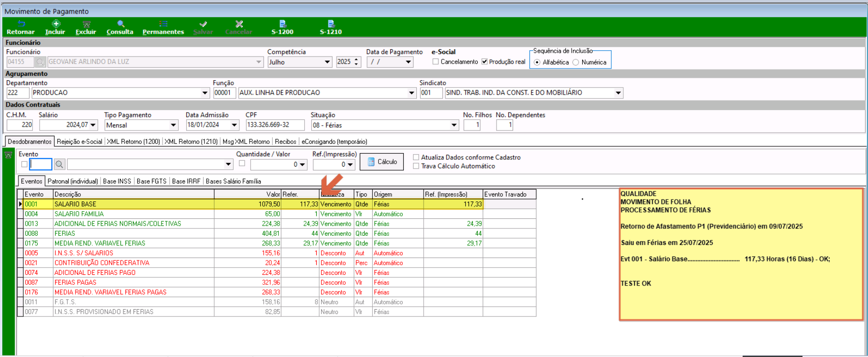Open the Ref.(Impressão) dropdown
The width and height of the screenshot is (868, 357).
click(x=350, y=165)
